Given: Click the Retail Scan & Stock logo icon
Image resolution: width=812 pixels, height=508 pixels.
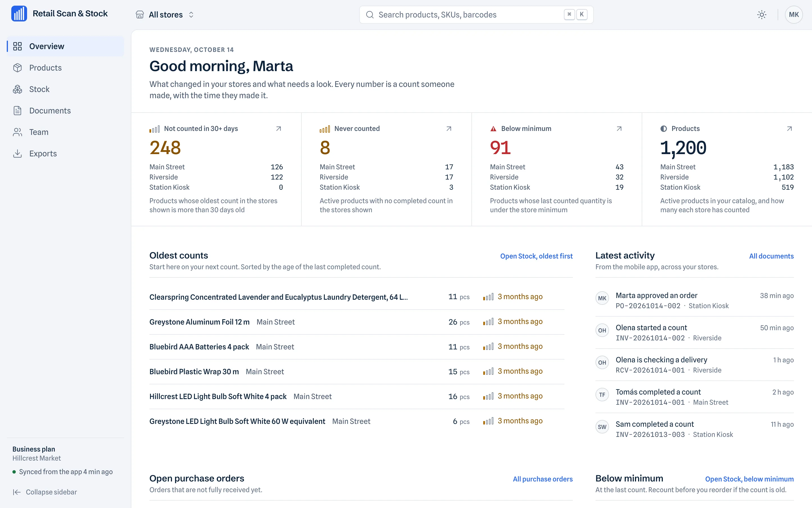Looking at the screenshot, I should (x=19, y=14).
